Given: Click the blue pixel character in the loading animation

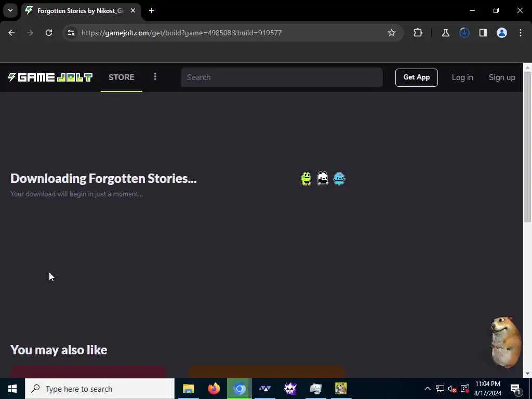Looking at the screenshot, I should (339, 179).
